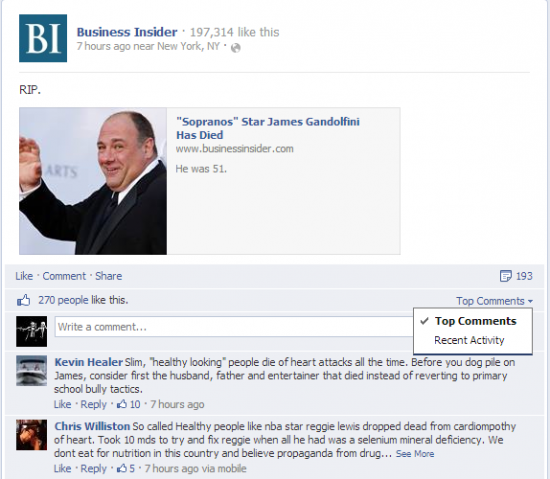Like Chris Williston's comment
The image size is (550, 479).
tap(62, 468)
